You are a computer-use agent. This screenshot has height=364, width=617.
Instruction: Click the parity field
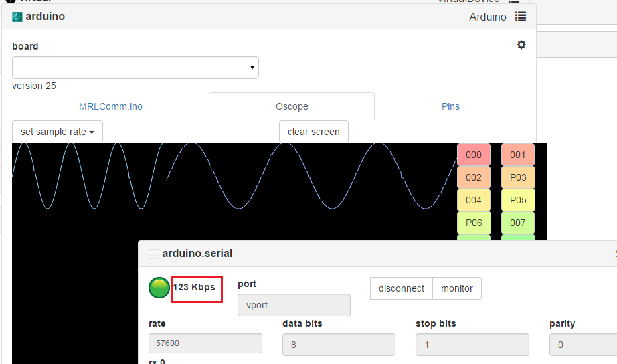(x=583, y=345)
